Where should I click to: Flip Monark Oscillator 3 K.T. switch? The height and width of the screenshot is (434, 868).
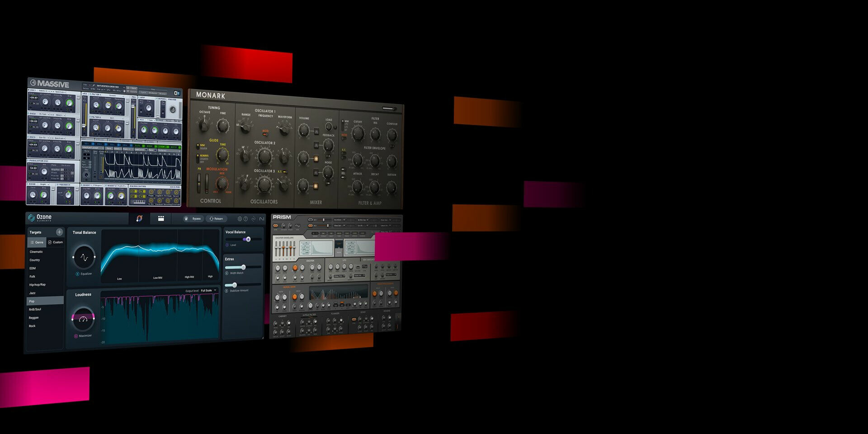click(x=286, y=172)
